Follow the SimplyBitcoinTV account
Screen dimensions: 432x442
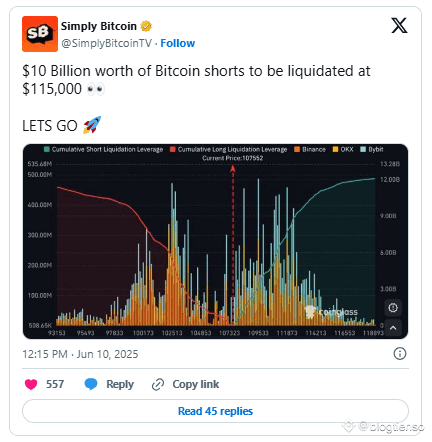(178, 43)
